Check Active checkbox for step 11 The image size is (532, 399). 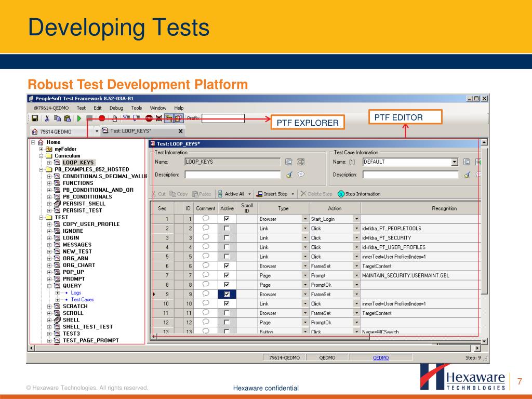pyautogui.click(x=227, y=313)
